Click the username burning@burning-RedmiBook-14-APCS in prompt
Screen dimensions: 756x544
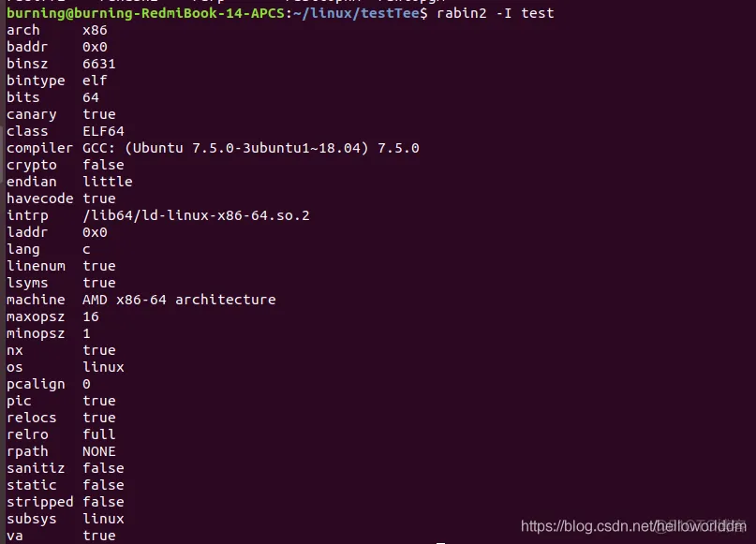tap(145, 13)
